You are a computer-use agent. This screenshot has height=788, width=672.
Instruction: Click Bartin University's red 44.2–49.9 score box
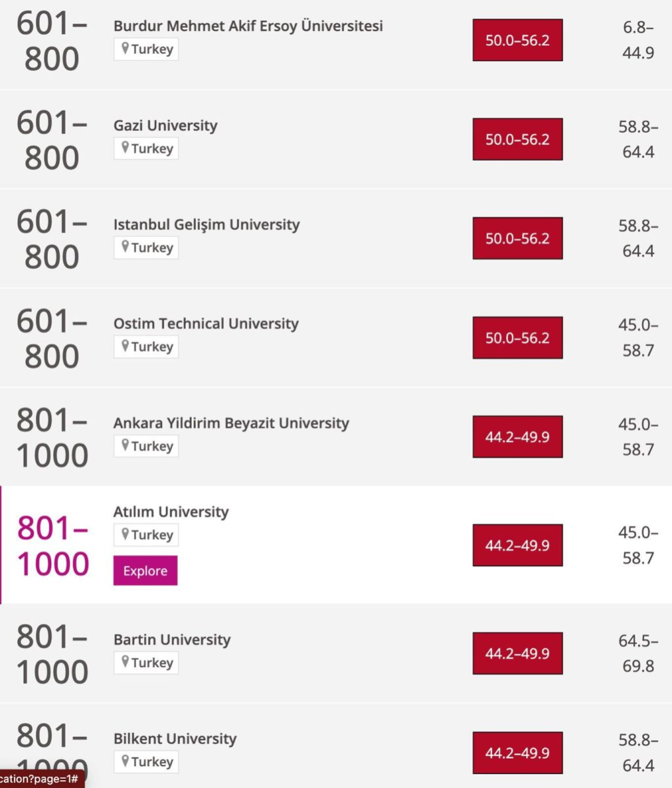pos(518,653)
